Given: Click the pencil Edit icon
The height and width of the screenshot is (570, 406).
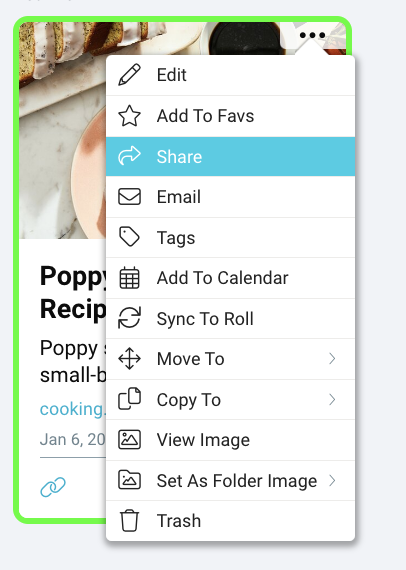Looking at the screenshot, I should click(129, 75).
